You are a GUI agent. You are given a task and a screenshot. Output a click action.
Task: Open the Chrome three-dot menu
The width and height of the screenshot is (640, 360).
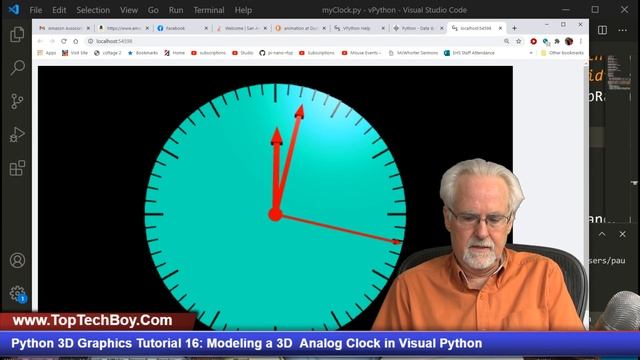click(580, 41)
